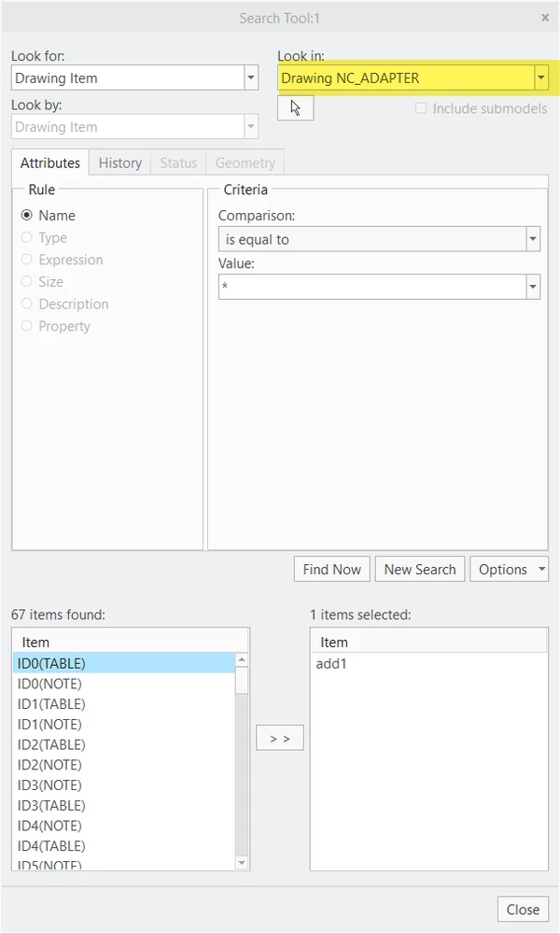The height and width of the screenshot is (933, 560).
Task: Open the Look in dropdown arrow
Action: [541, 78]
